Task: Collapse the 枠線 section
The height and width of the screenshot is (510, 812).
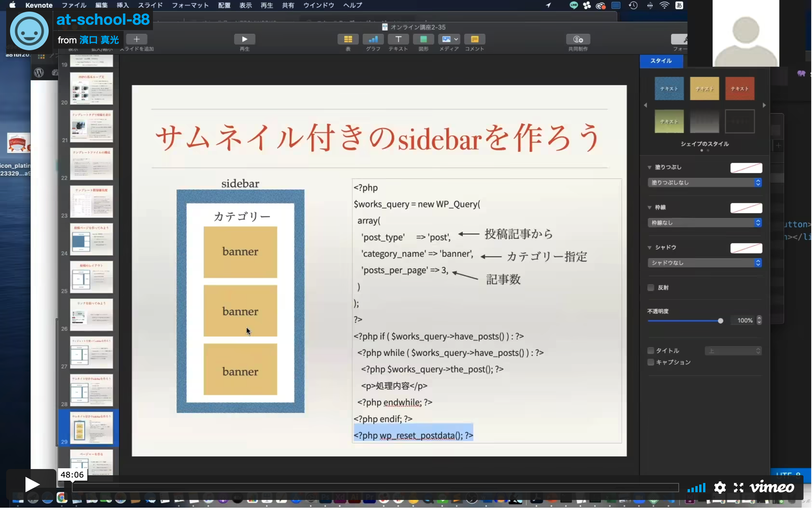Action: point(650,207)
